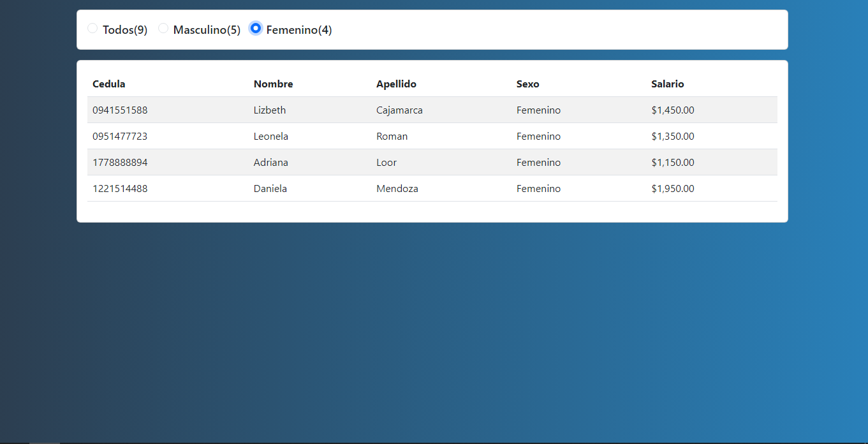
Task: Select the row for Lizbeth Cajamarca
Action: 432,110
